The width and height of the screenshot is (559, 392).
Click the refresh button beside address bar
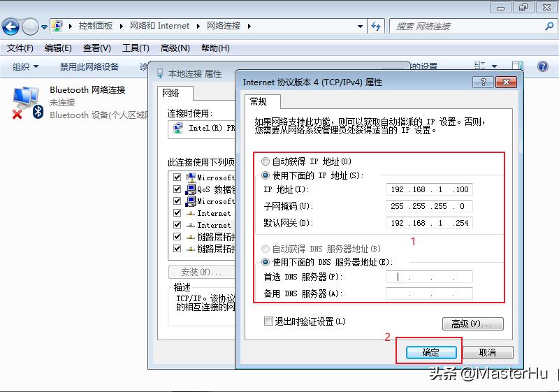376,27
